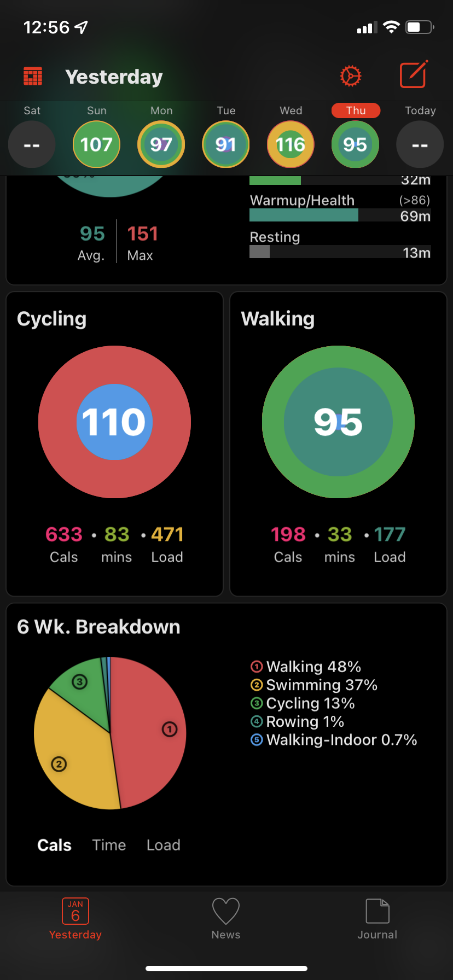
Task: Select the Today day circle
Action: coord(420,144)
